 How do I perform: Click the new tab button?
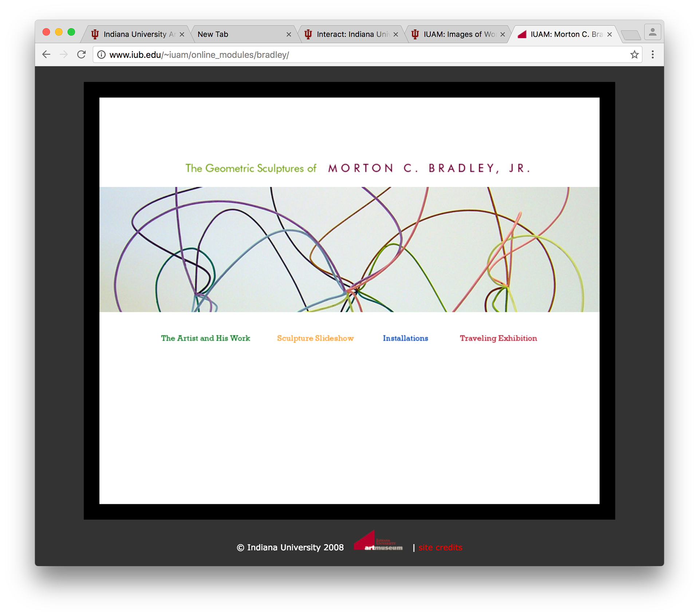(x=631, y=35)
